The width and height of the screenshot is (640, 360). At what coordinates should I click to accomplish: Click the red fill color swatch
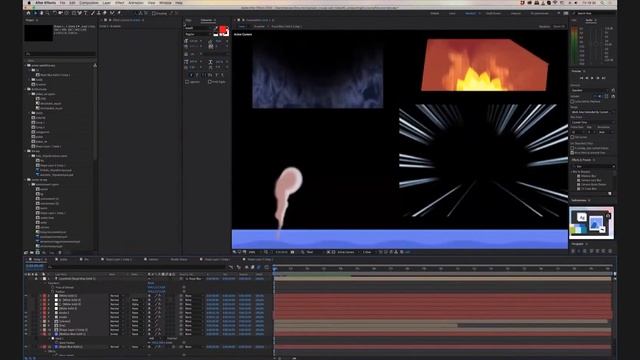click(223, 29)
